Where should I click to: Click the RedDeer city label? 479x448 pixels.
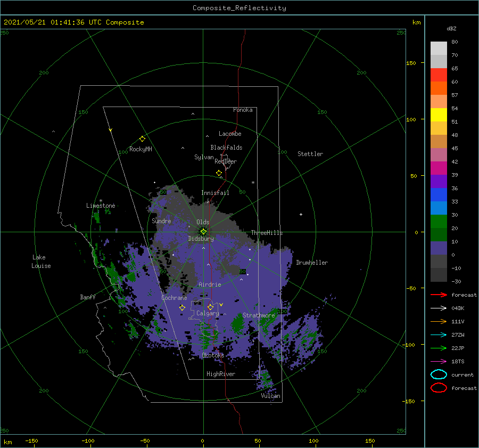click(226, 161)
